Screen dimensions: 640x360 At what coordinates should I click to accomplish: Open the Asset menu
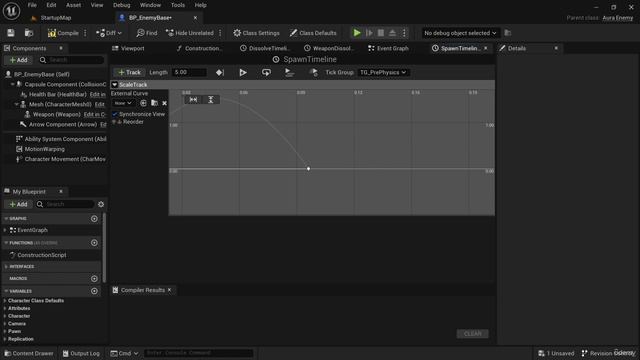click(73, 5)
